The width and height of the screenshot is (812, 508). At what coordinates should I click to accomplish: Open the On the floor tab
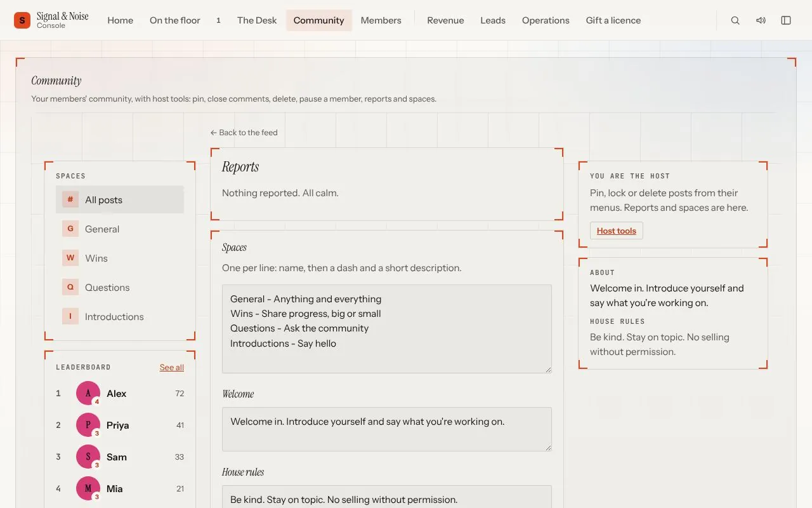pos(175,20)
